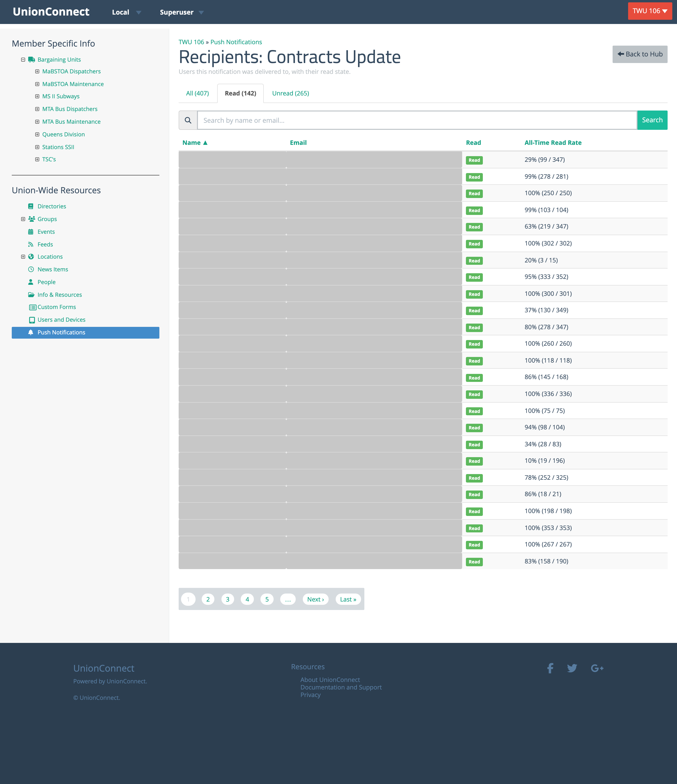Click the Events calendar icon

click(31, 232)
